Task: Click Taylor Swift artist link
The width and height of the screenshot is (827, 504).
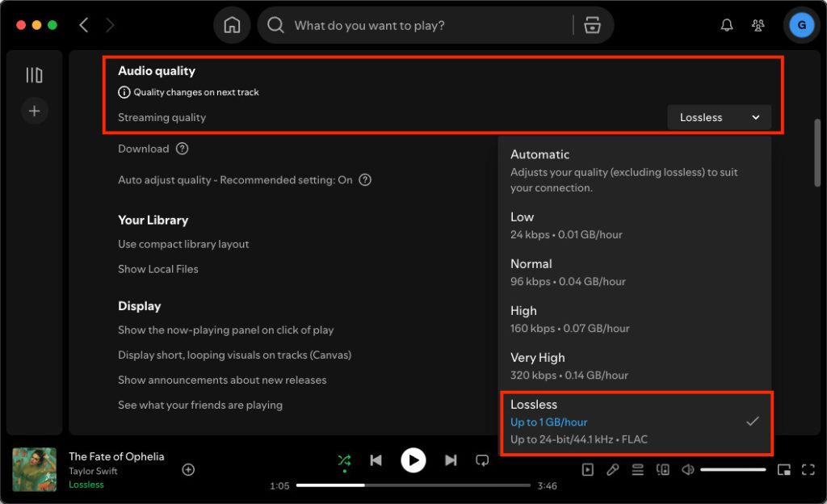Action: coord(93,471)
